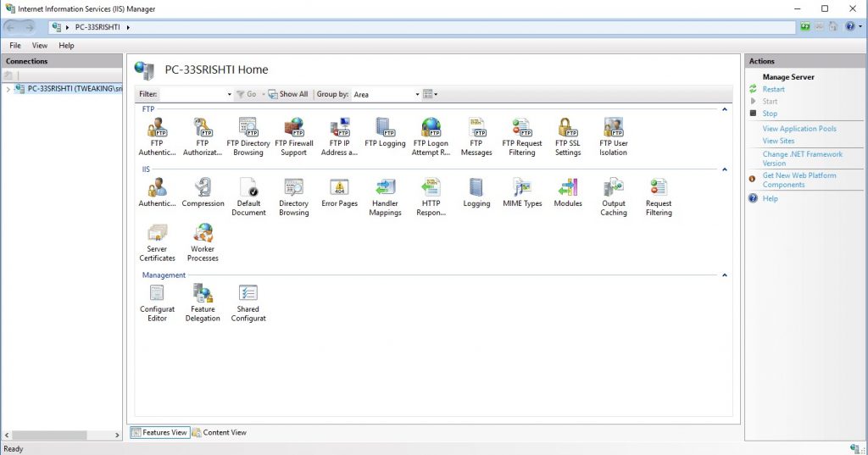Open Modules feature
Viewport: 868px width, 455px height.
[x=568, y=192]
